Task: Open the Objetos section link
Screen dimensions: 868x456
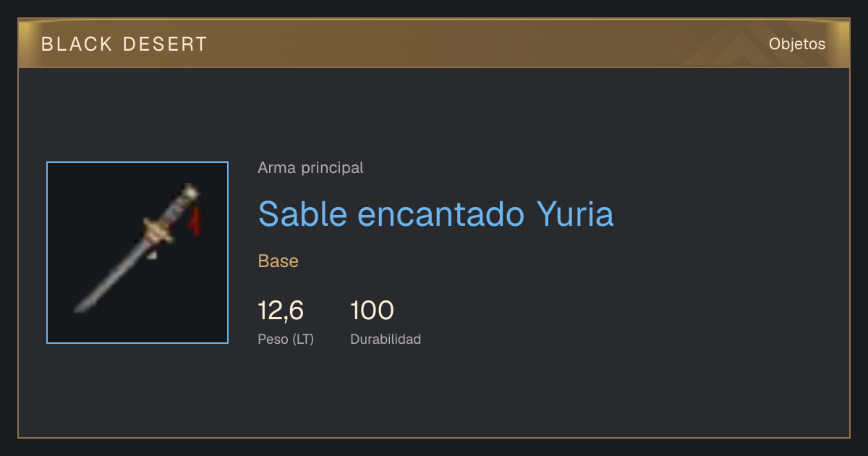Action: pos(797,44)
